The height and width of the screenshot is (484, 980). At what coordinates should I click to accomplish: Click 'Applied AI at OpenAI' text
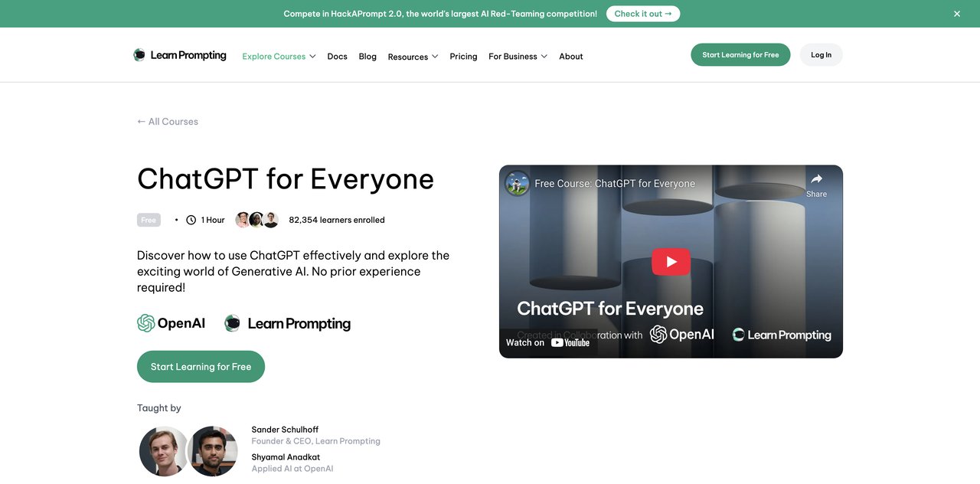[x=292, y=469]
